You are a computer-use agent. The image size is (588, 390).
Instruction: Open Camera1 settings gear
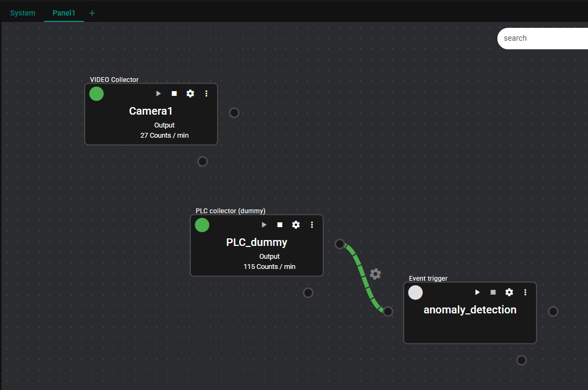[x=190, y=94]
